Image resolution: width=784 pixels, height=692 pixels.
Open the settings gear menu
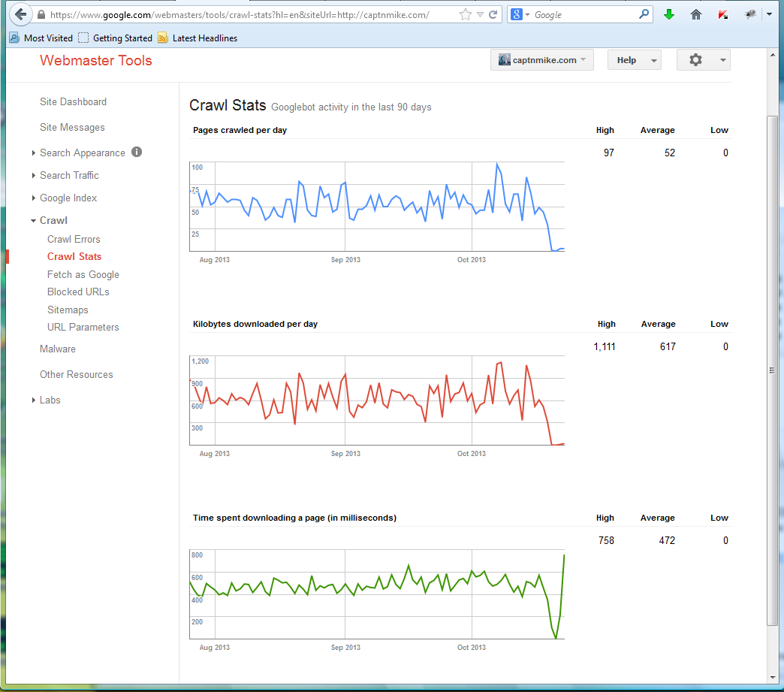[x=703, y=60]
